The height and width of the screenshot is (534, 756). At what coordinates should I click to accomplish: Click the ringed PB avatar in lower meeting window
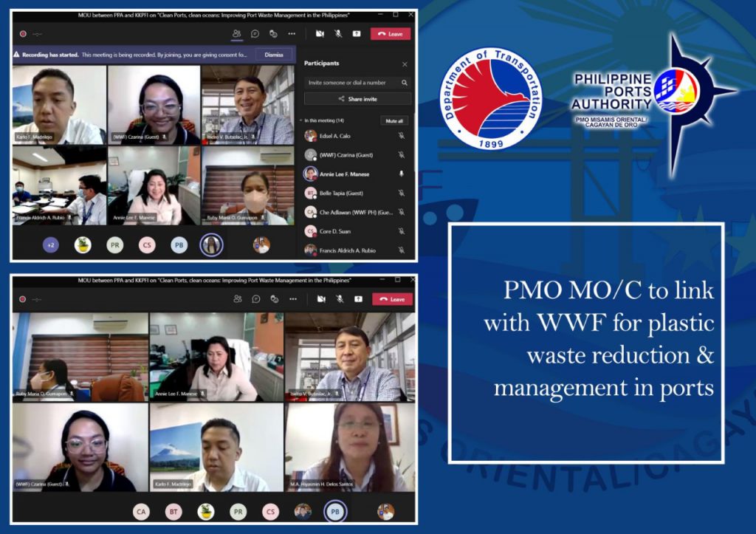click(x=335, y=512)
